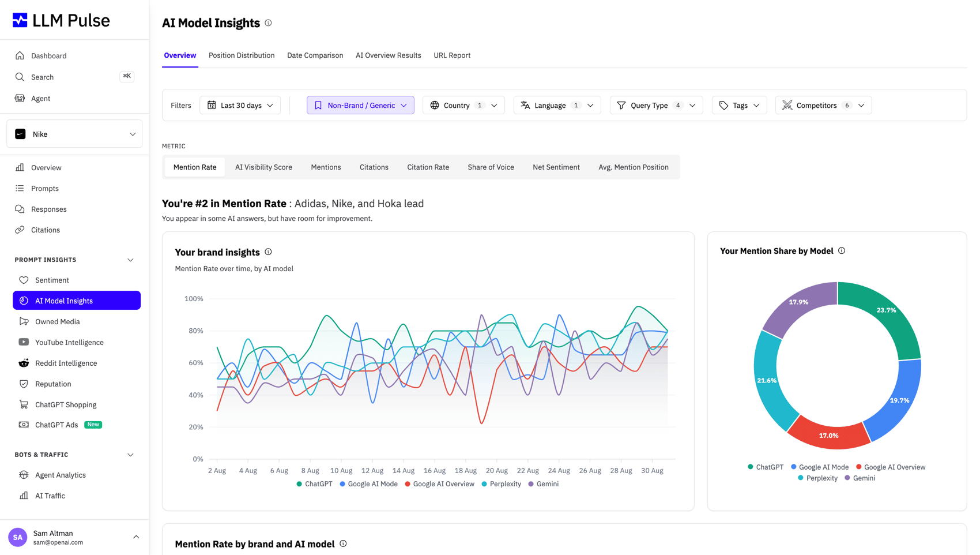Click the Search magnifier icon in sidebar
This screenshot has height=555, width=980.
click(x=20, y=77)
